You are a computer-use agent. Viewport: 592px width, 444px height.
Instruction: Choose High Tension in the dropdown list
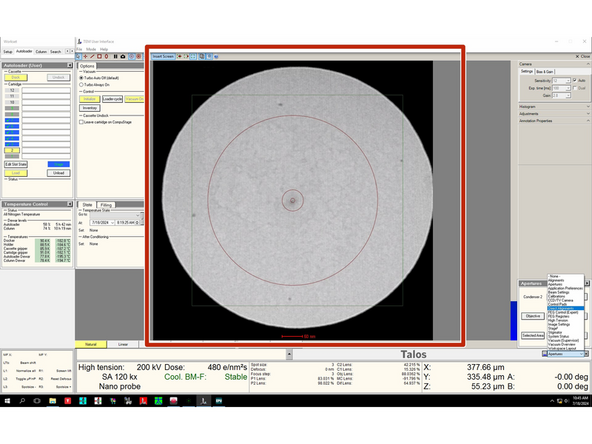(x=558, y=320)
